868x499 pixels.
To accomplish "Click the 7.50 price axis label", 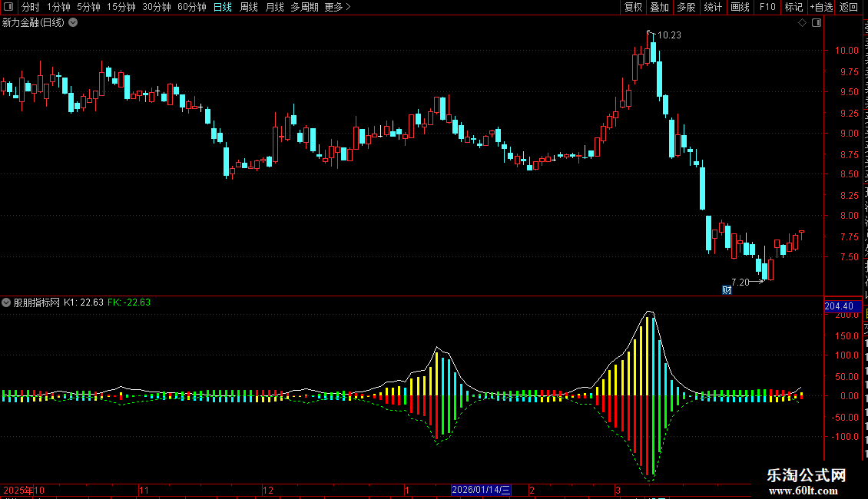I will [x=849, y=257].
